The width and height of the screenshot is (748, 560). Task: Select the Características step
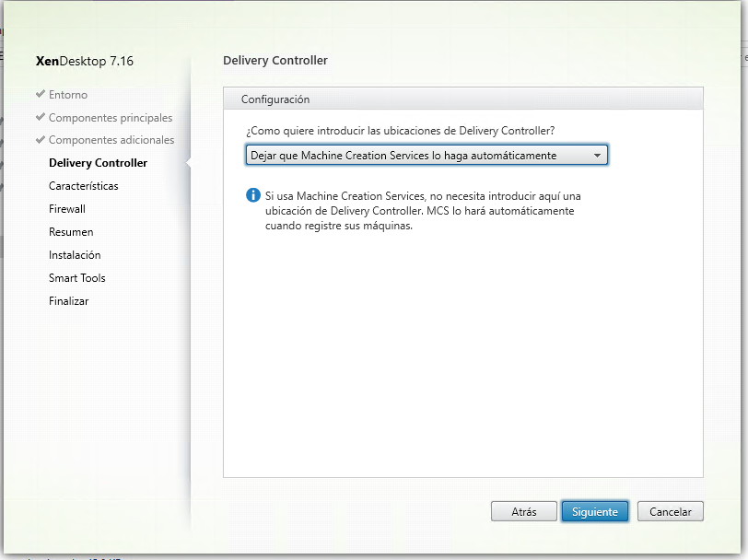pos(84,186)
